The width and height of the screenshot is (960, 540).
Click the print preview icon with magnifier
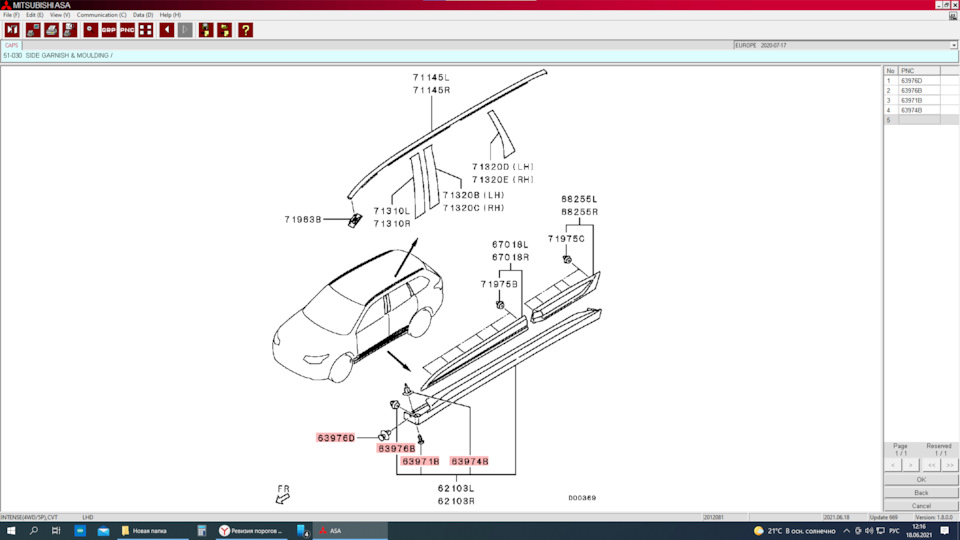70,30
